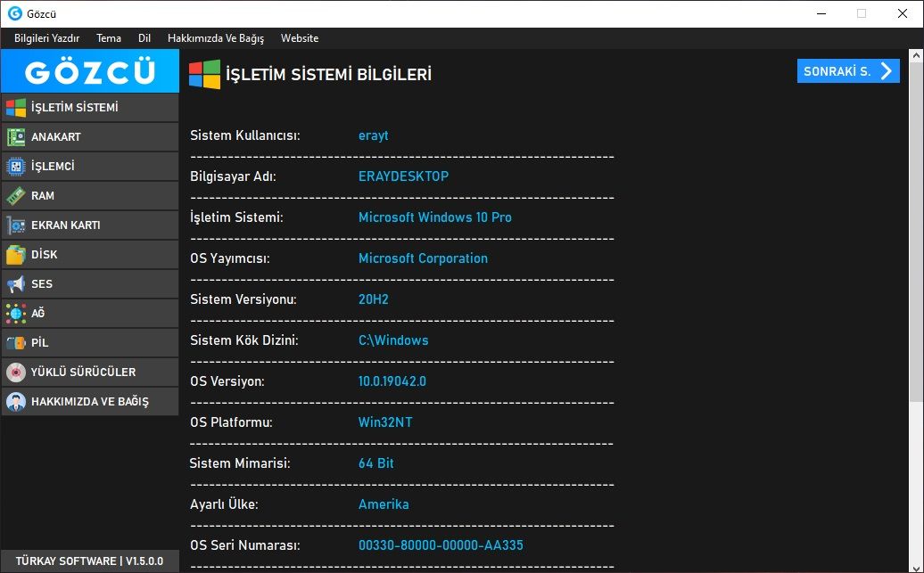Click the İŞLETİM SİSTEMİ BİLGİLERİ heading
The image size is (924, 573).
coord(329,75)
